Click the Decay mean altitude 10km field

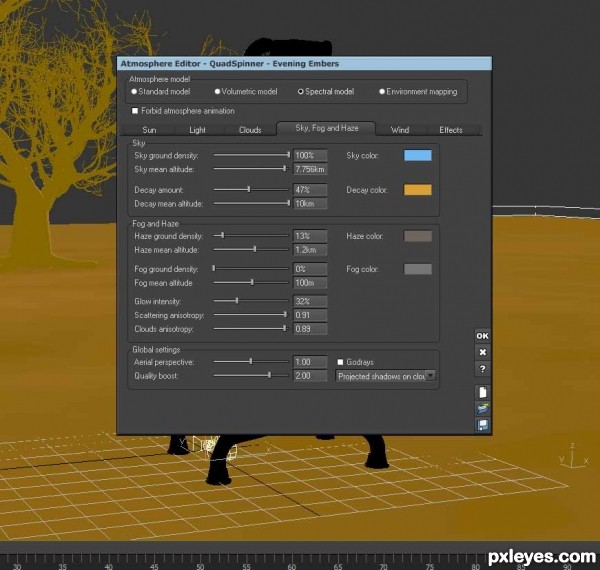point(310,204)
